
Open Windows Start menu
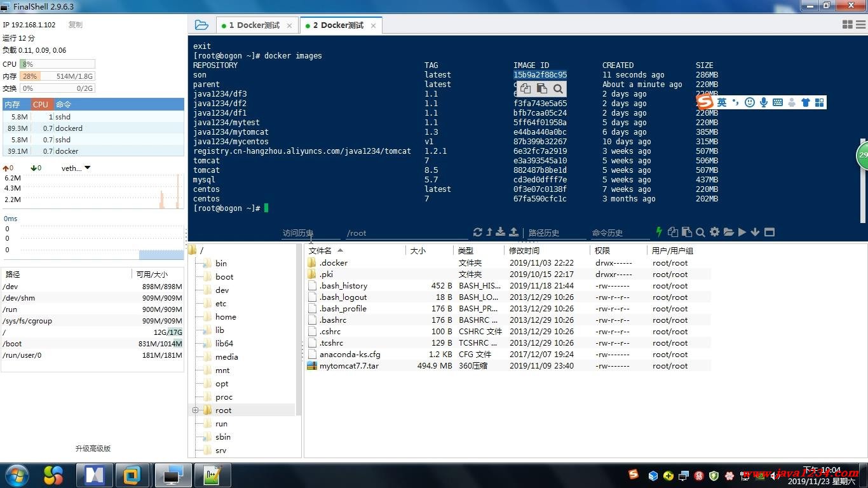tap(17, 475)
